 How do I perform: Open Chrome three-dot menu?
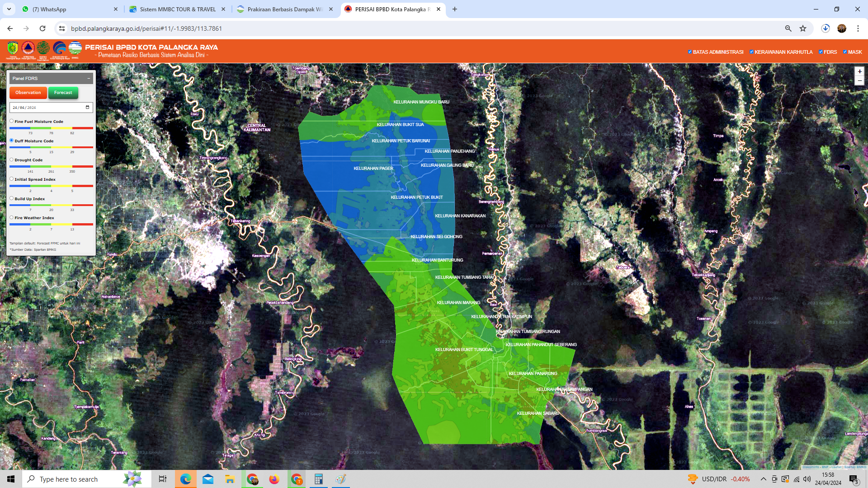pyautogui.click(x=858, y=28)
